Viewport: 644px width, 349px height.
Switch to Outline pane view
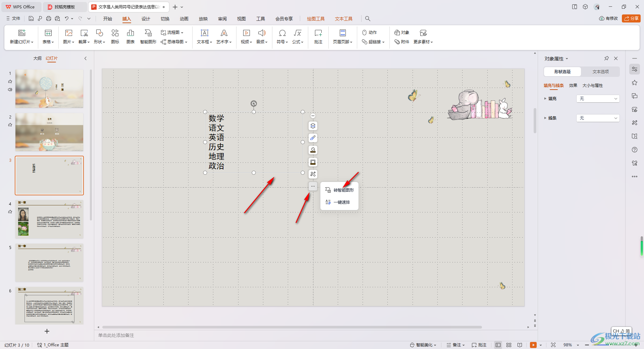[x=37, y=58]
